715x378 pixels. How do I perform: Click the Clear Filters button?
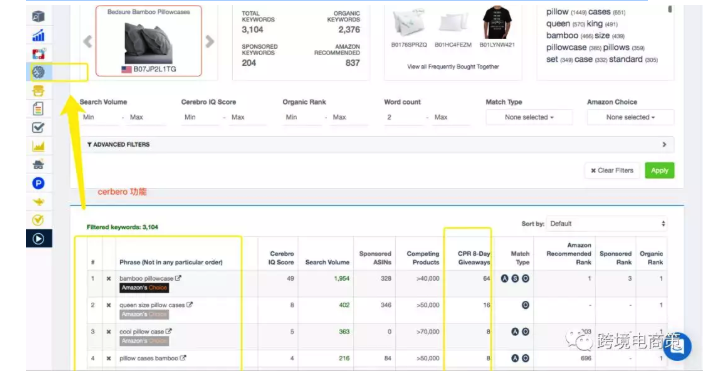[x=612, y=171]
